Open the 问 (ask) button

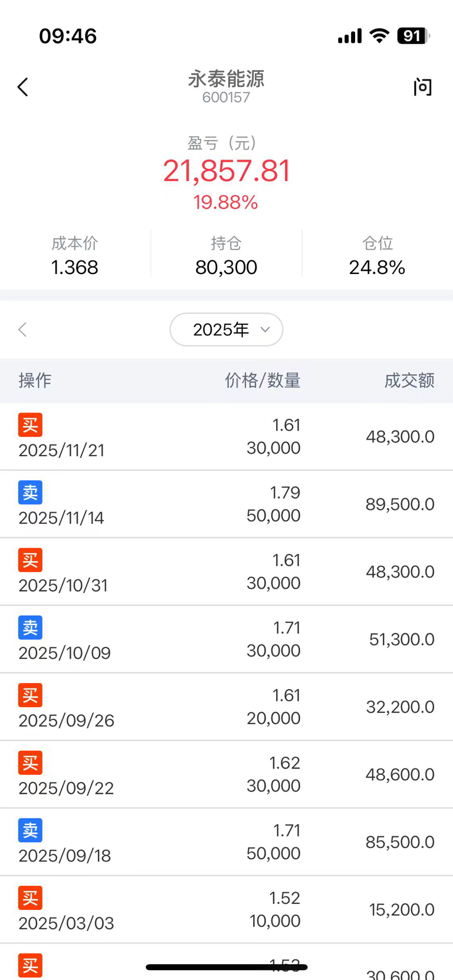pyautogui.click(x=422, y=87)
